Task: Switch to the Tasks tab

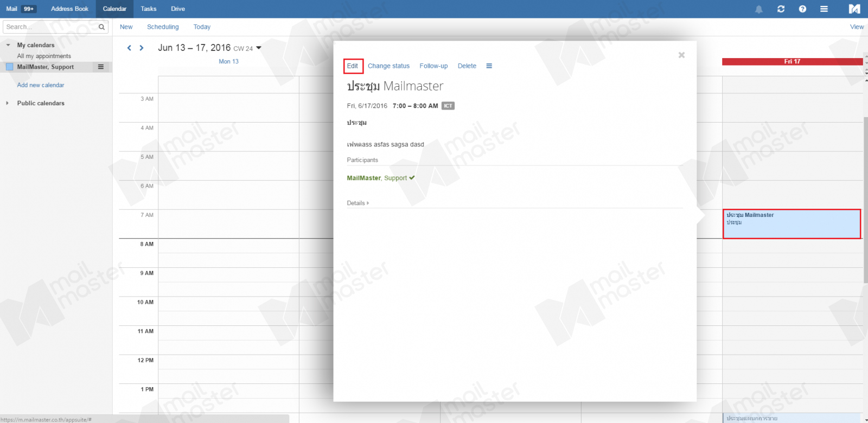Action: 148,9
